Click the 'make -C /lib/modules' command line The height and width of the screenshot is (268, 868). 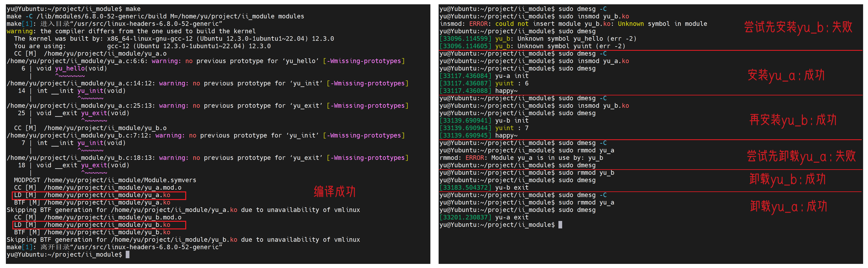pyautogui.click(x=155, y=16)
